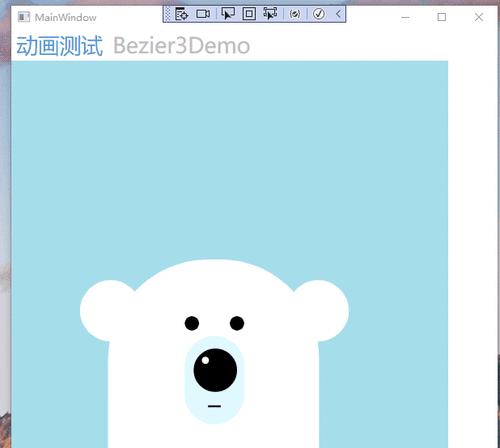The height and width of the screenshot is (448, 500).
Task: Click the debug toolbar drag grip handle
Action: 168,14
